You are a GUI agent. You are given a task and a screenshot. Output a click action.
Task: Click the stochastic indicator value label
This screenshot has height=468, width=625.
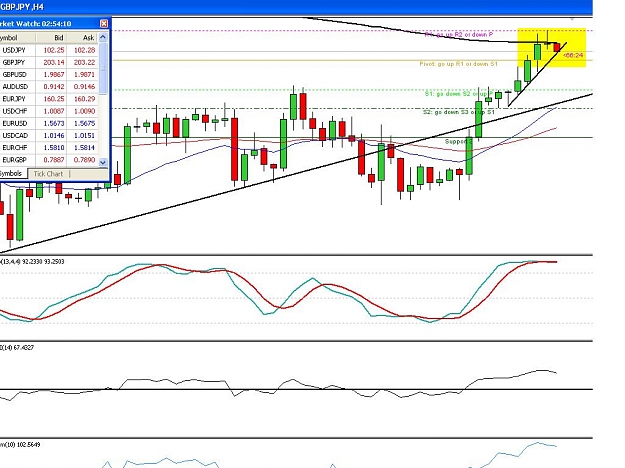tap(32, 262)
